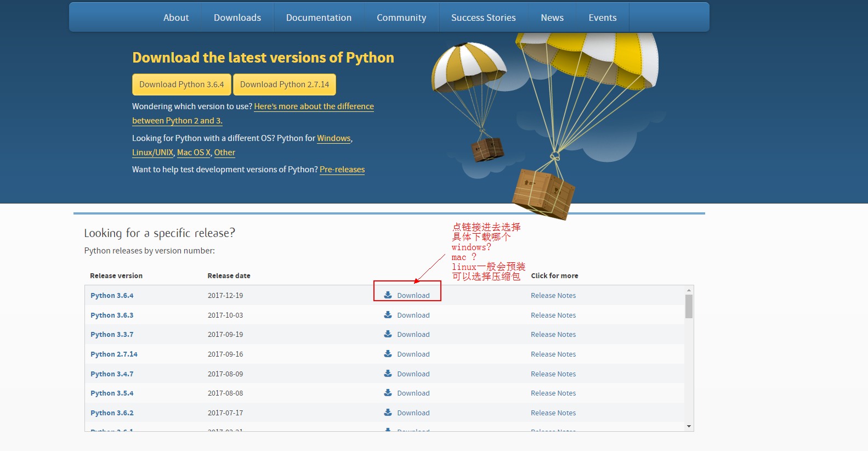Click the Release date column header
This screenshot has height=451, width=868.
(229, 275)
